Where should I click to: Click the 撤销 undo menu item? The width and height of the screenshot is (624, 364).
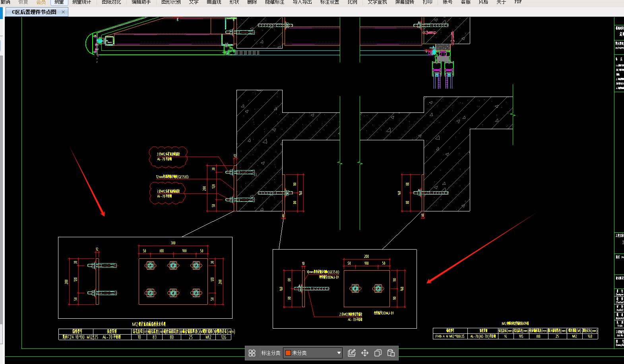coord(6,2)
